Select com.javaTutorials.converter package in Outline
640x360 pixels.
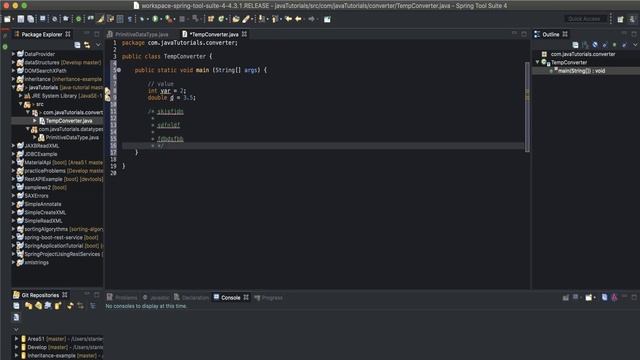click(582, 54)
